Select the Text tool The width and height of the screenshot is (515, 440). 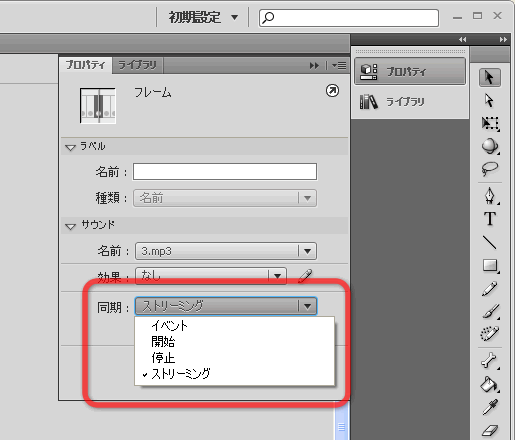(x=490, y=219)
